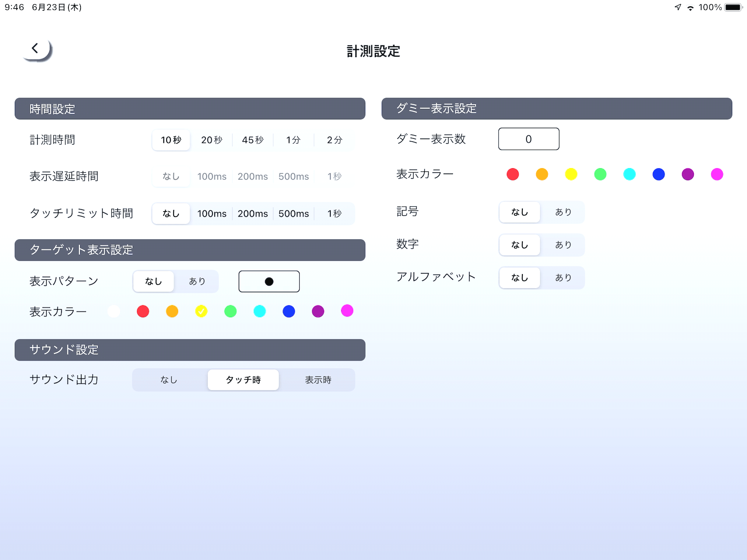747x560 pixels.
Task: Set sound output to なし
Action: point(169,380)
